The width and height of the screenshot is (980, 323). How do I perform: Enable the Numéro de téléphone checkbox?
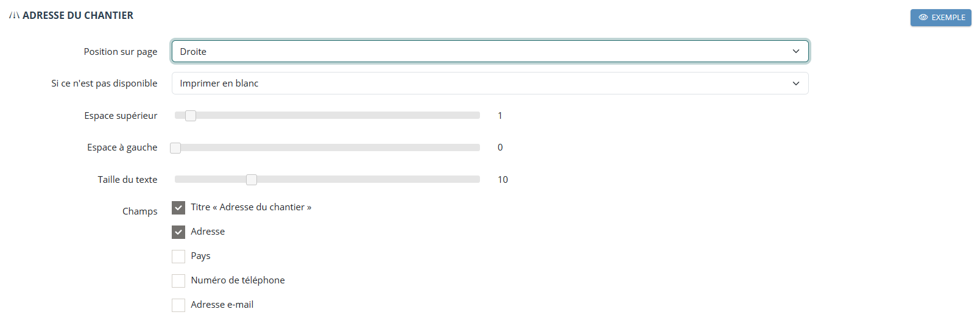pos(178,281)
